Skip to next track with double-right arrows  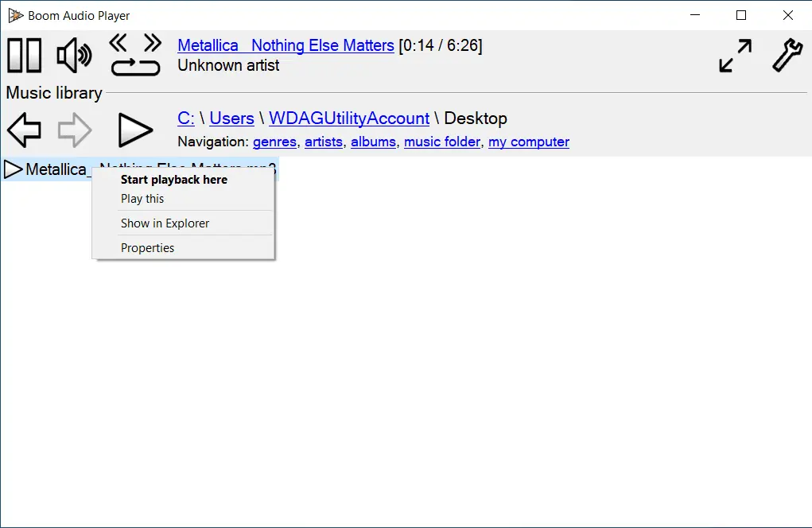click(152, 43)
